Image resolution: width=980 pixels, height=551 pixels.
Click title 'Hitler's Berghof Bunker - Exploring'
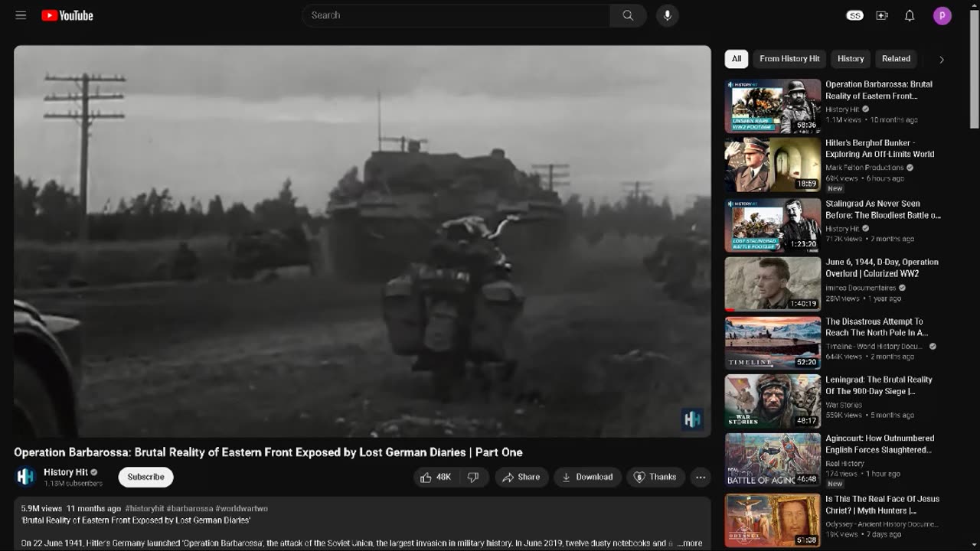880,148
